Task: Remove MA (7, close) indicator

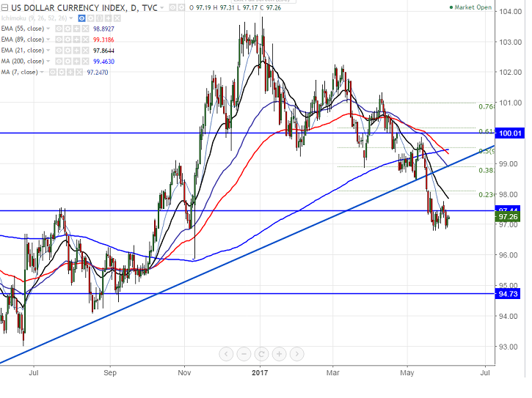Action: point(79,73)
